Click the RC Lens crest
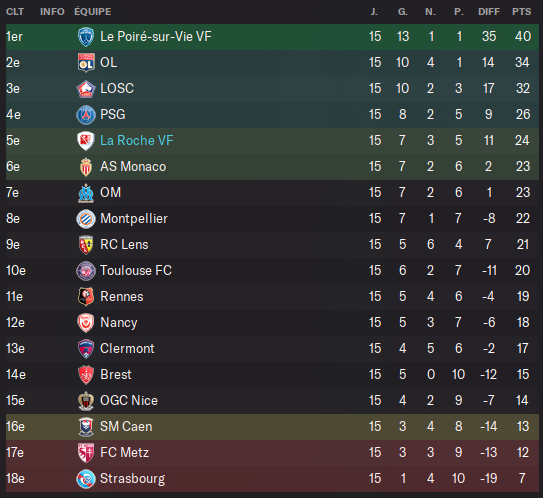This screenshot has height=498, width=543. (x=86, y=244)
